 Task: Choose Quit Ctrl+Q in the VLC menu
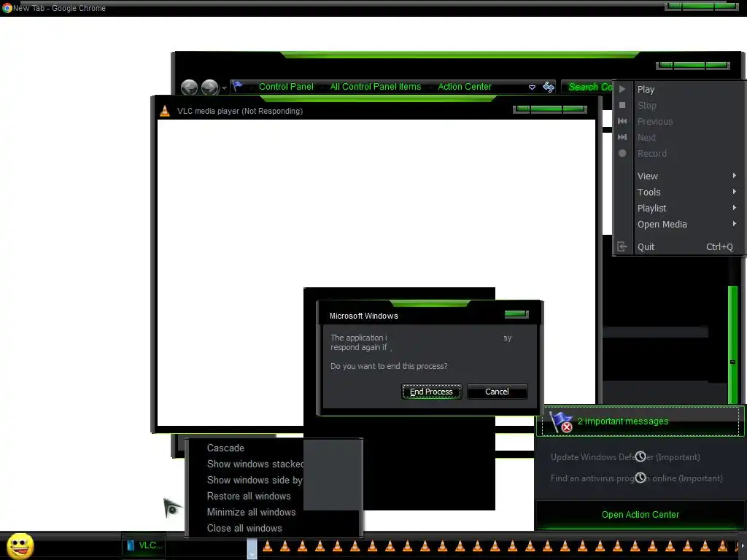click(x=679, y=246)
